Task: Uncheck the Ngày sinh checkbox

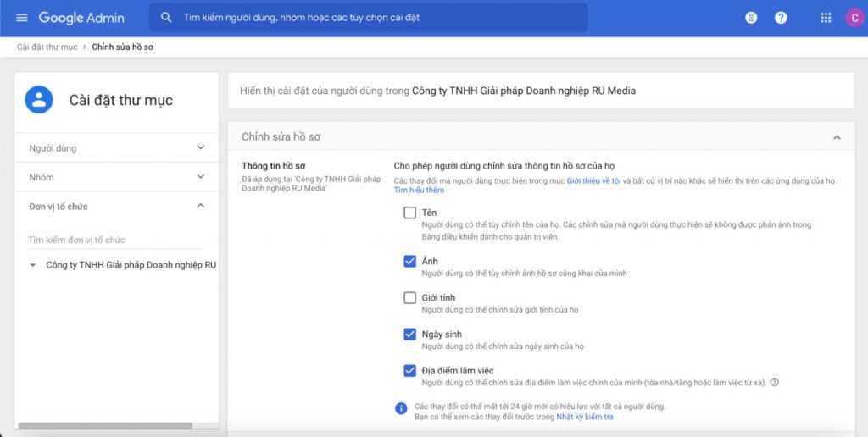Action: click(409, 335)
